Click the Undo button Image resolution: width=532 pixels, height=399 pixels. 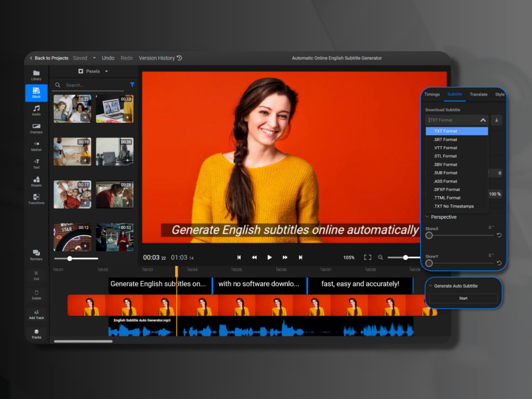coord(108,58)
